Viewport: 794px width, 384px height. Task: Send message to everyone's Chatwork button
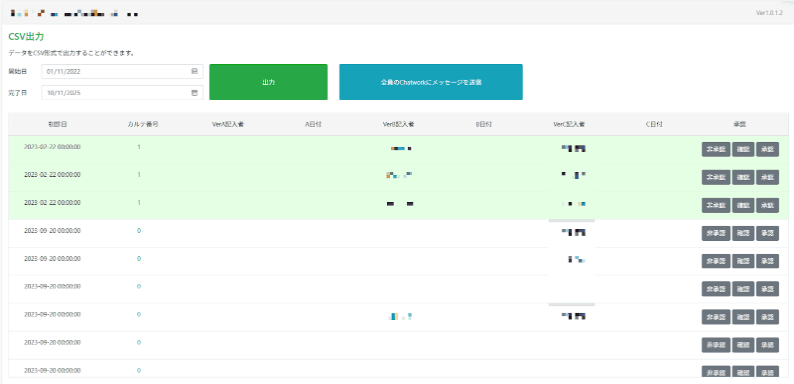click(x=431, y=82)
